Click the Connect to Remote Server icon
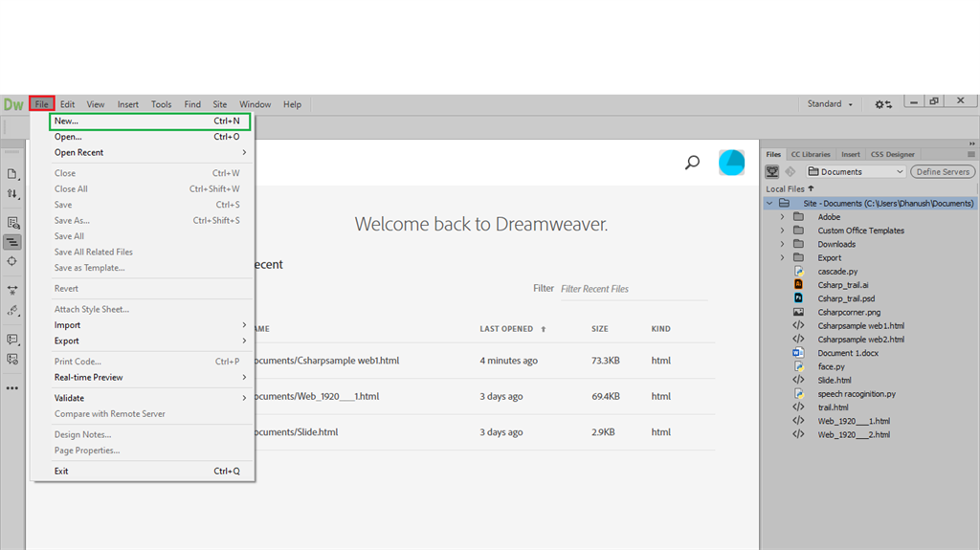Viewport: 980px width, 550px height. click(772, 171)
